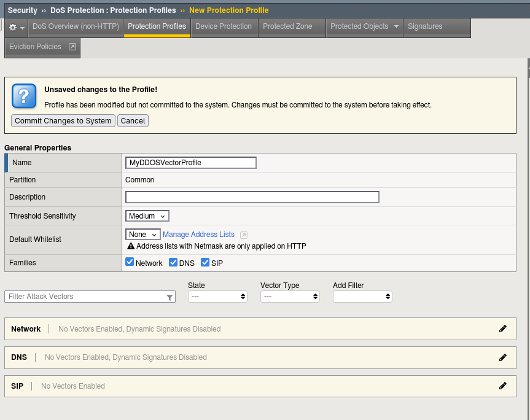Viewport: 530px width, 420px height.
Task: Click the Eviction Policies external link icon
Action: pos(72,47)
